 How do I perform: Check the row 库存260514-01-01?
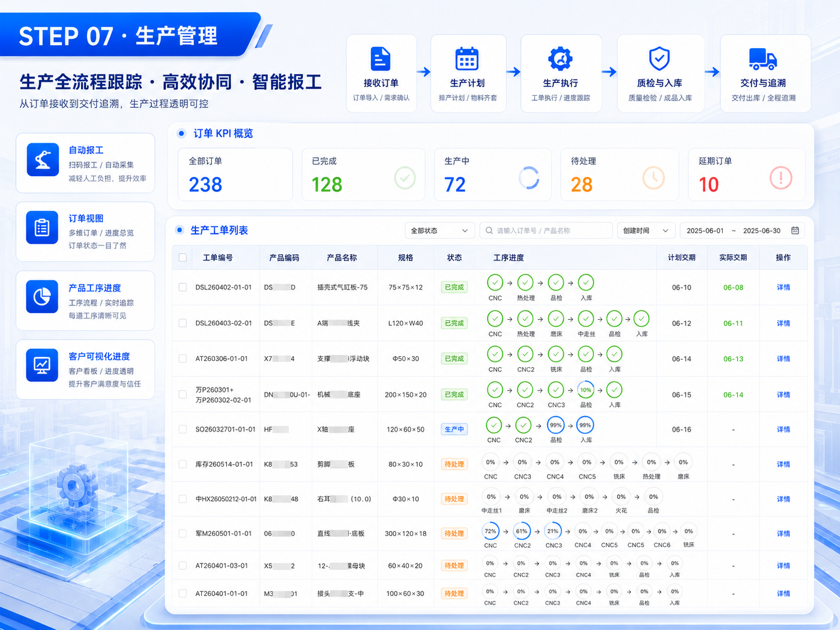point(183,464)
